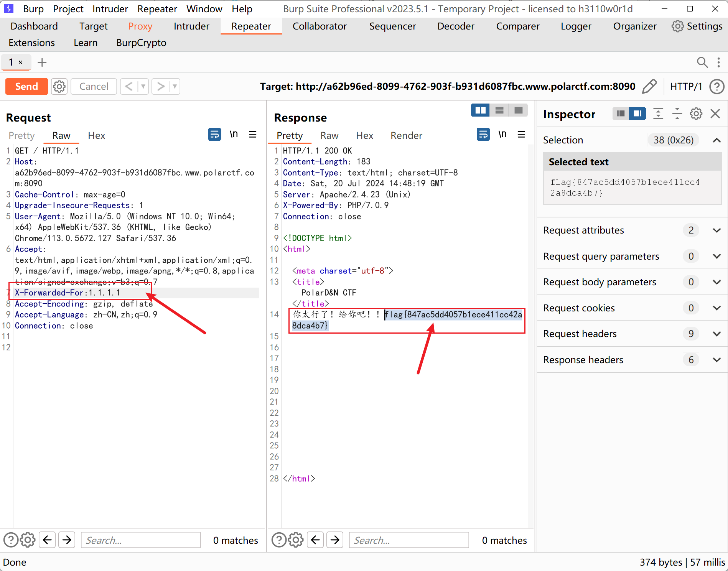Switch Request view to Hex tab

click(96, 135)
